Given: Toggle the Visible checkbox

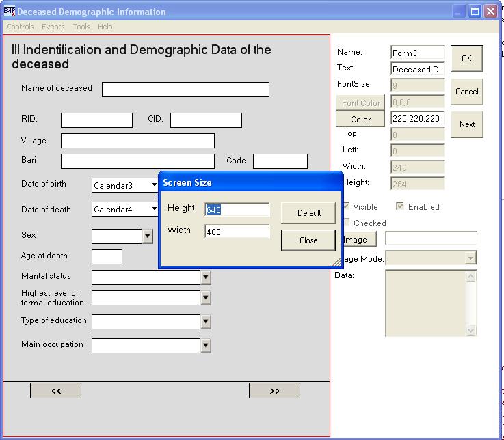Looking at the screenshot, I should pos(347,206).
